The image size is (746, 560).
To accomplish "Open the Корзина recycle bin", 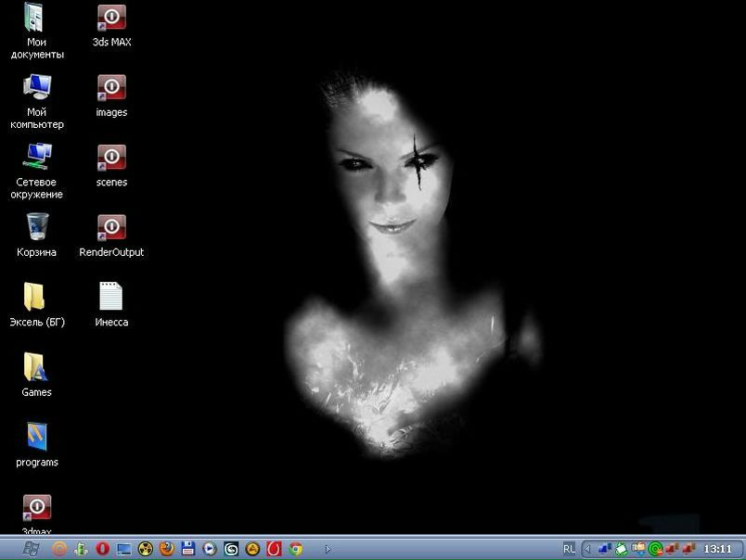I will pos(37,228).
